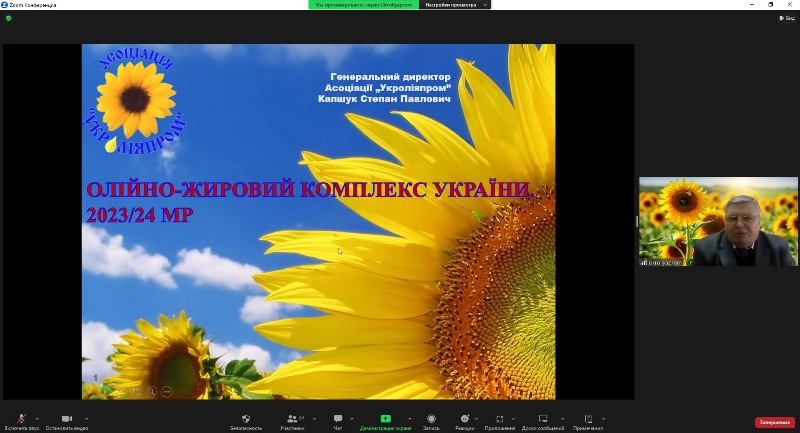Open audio options arrow beside microphone
Screen dimensions: 800x433
(37, 419)
